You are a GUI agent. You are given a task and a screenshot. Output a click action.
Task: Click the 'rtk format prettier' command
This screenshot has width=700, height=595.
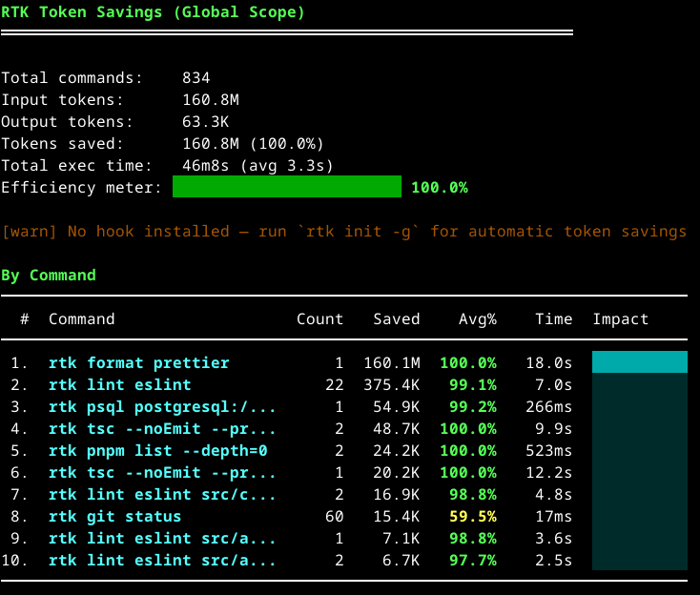[139, 363]
